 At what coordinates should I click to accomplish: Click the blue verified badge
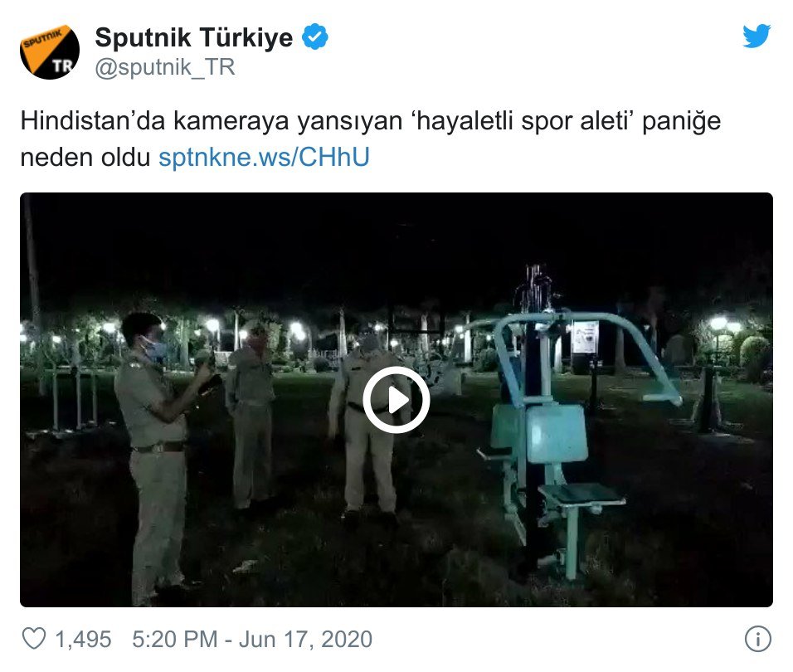click(315, 37)
